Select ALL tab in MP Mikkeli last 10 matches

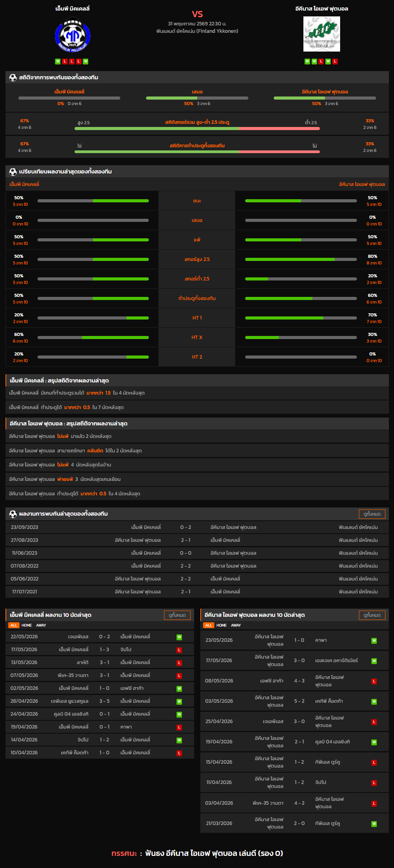pos(14,625)
